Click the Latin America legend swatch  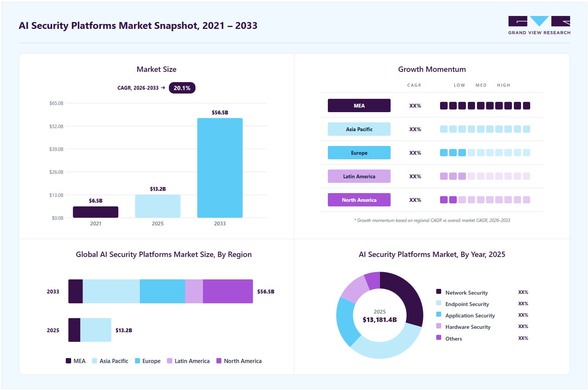tap(170, 361)
